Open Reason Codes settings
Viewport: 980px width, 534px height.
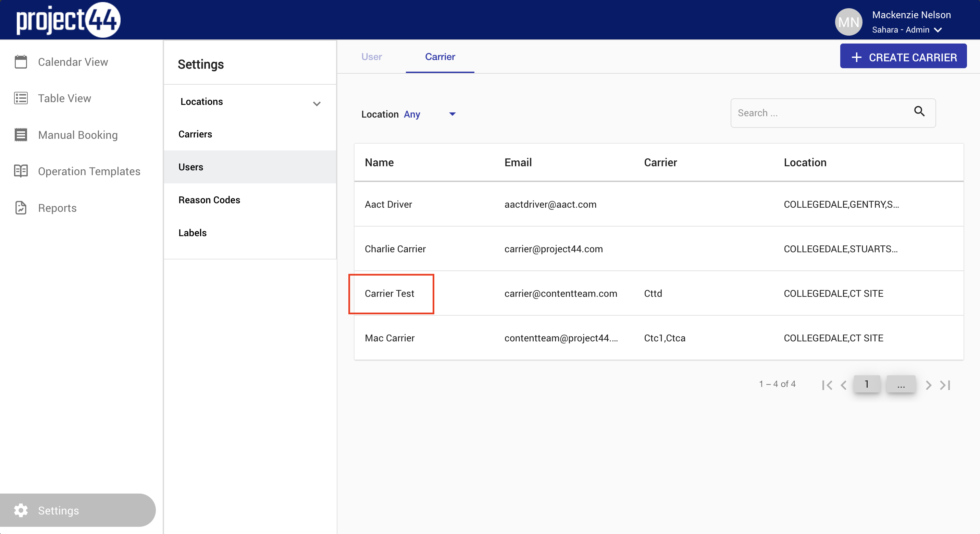point(250,200)
